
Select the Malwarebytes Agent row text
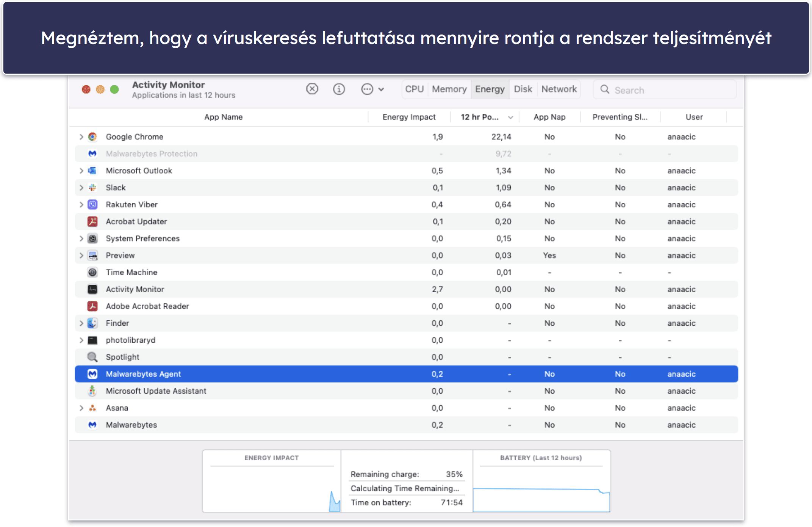[143, 374]
